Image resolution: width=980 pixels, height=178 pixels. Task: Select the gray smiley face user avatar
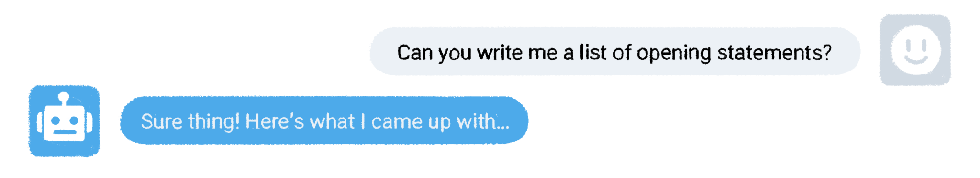click(x=915, y=50)
